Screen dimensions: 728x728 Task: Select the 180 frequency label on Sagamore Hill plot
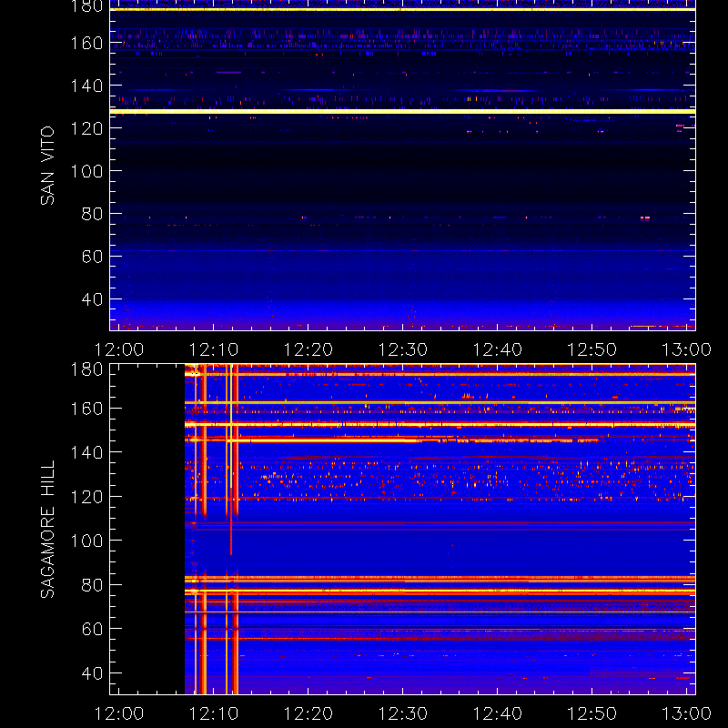(86, 369)
